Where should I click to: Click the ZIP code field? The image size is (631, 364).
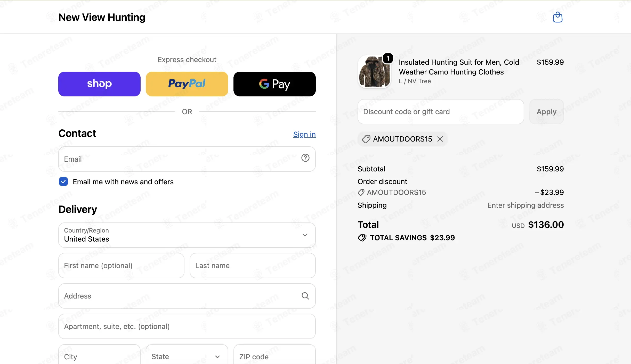pos(274,356)
